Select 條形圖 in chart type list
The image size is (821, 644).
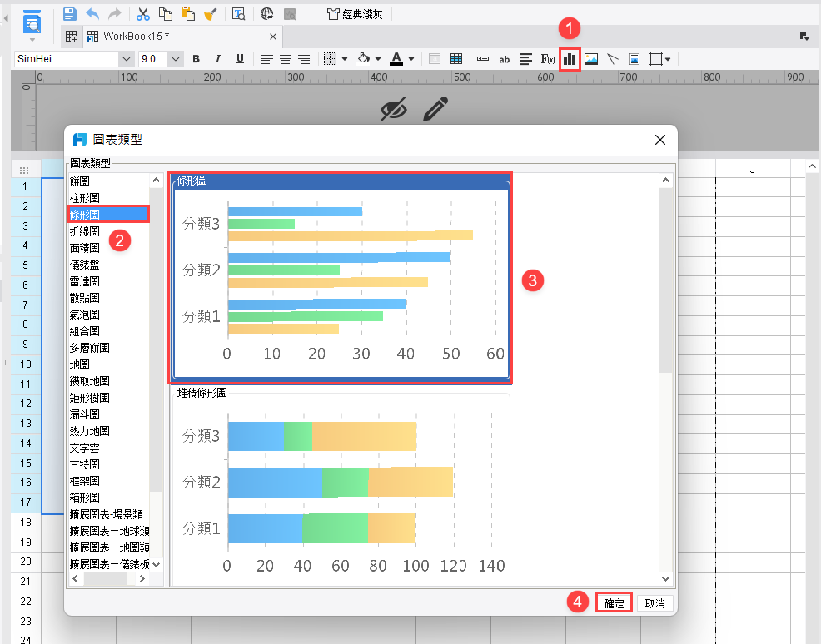click(x=108, y=215)
